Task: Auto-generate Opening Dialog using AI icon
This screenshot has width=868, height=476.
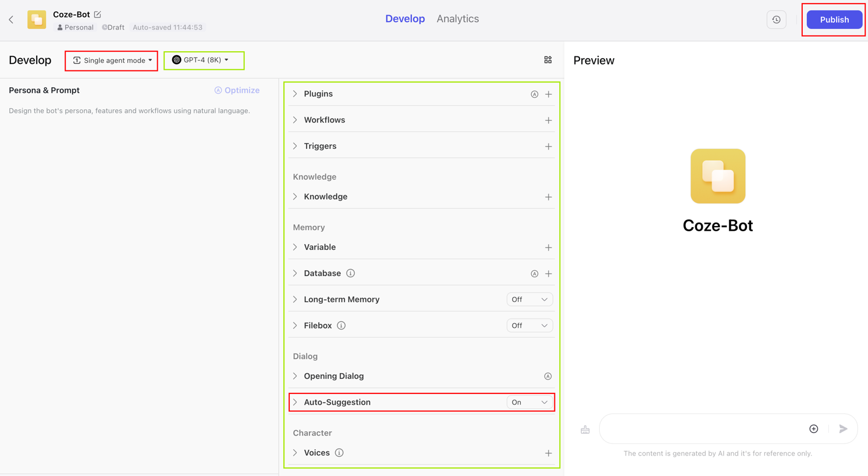Action: [548, 377]
